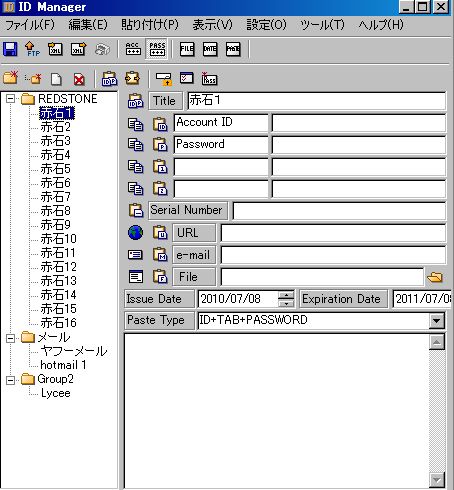Image resolution: width=454 pixels, height=490 pixels.
Task: Toggle the PASS mask toolbar button
Action: [157, 49]
